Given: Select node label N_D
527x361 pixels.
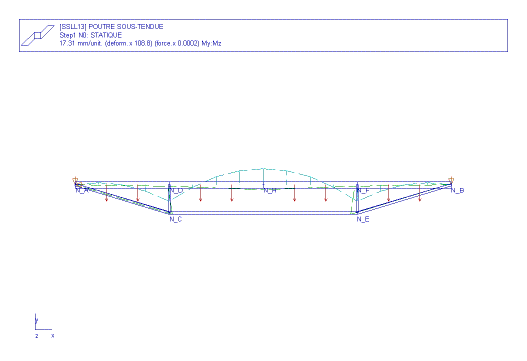Looking at the screenshot, I should (x=176, y=191).
